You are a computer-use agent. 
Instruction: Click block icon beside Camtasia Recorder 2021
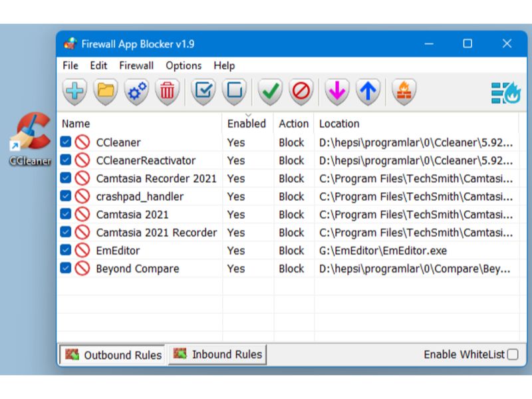click(x=82, y=178)
